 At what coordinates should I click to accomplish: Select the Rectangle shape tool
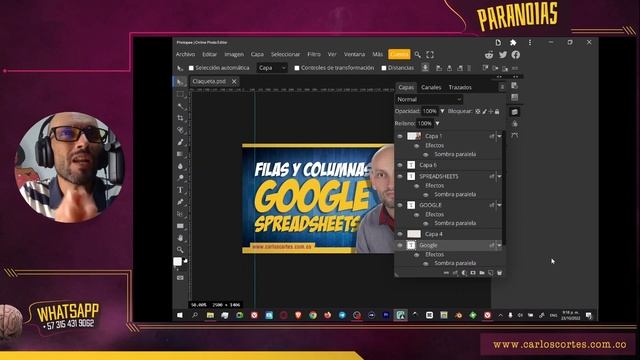180,226
